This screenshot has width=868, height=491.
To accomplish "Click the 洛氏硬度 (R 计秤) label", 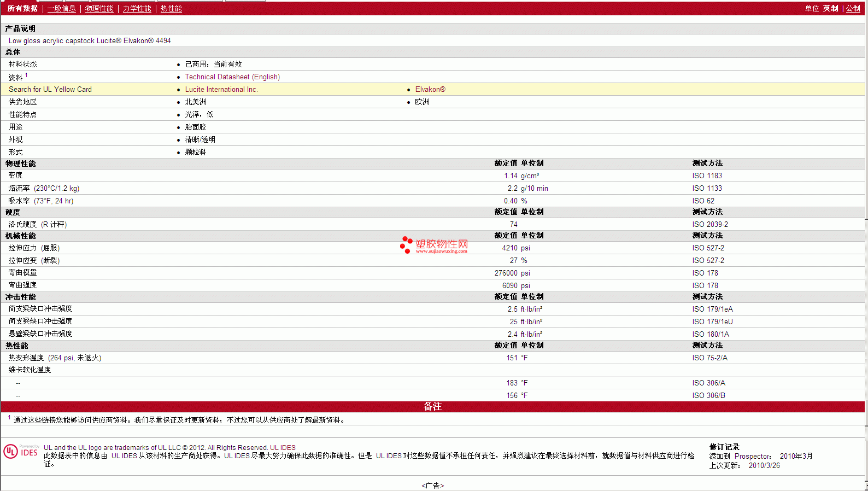I will (38, 225).
